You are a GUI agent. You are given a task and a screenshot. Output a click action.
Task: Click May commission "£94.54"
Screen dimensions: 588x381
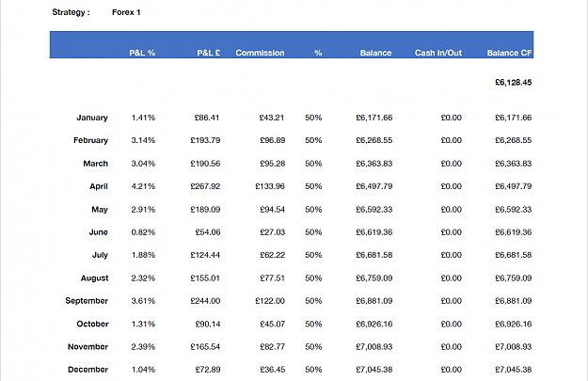(273, 210)
